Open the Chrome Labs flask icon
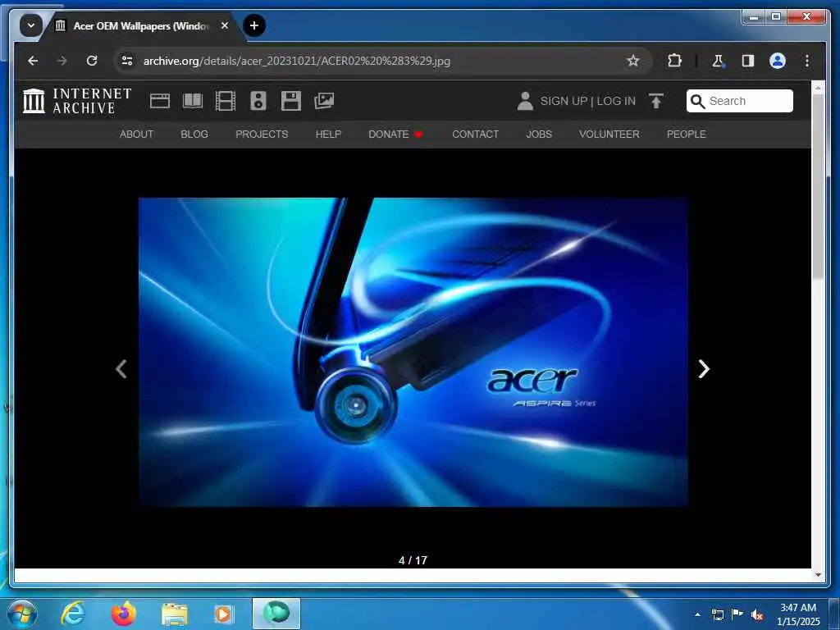 pos(718,61)
